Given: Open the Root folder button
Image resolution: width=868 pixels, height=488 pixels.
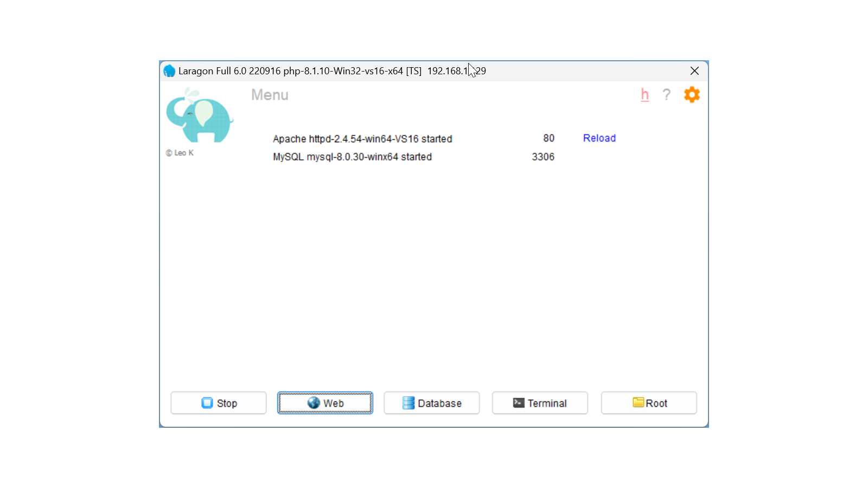Looking at the screenshot, I should (x=649, y=403).
